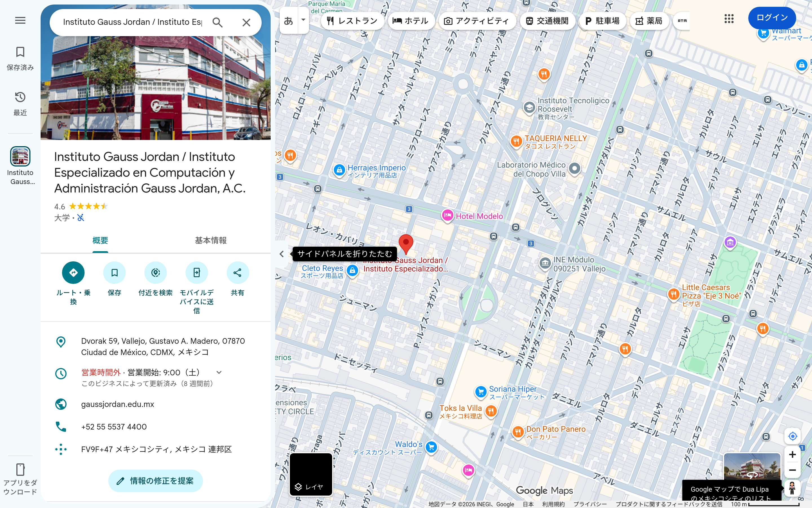Select the ATM filter chip
This screenshot has height=508, width=812.
tap(681, 21)
